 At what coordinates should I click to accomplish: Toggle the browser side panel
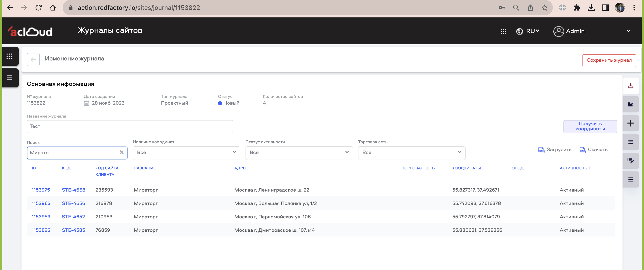(605, 8)
